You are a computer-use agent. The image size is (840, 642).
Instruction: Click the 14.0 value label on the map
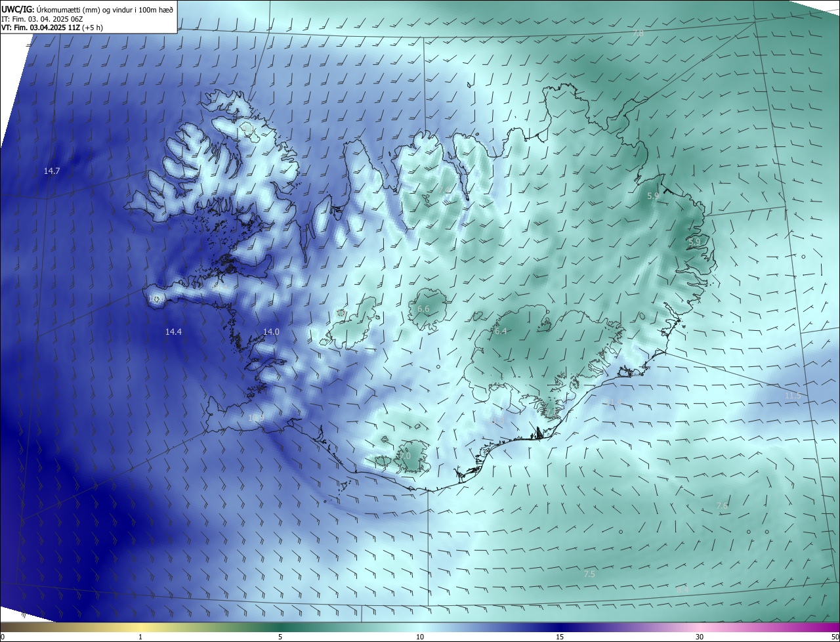point(271,332)
